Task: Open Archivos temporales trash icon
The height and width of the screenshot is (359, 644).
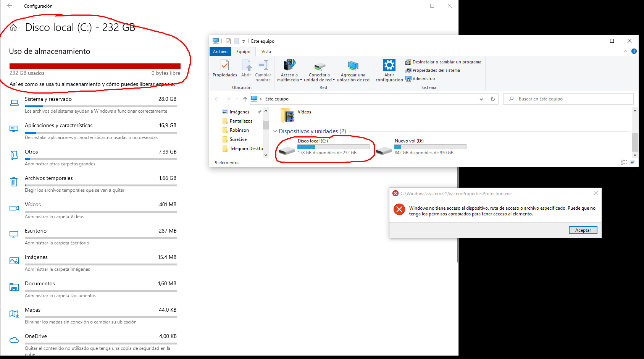Action: 14,181
